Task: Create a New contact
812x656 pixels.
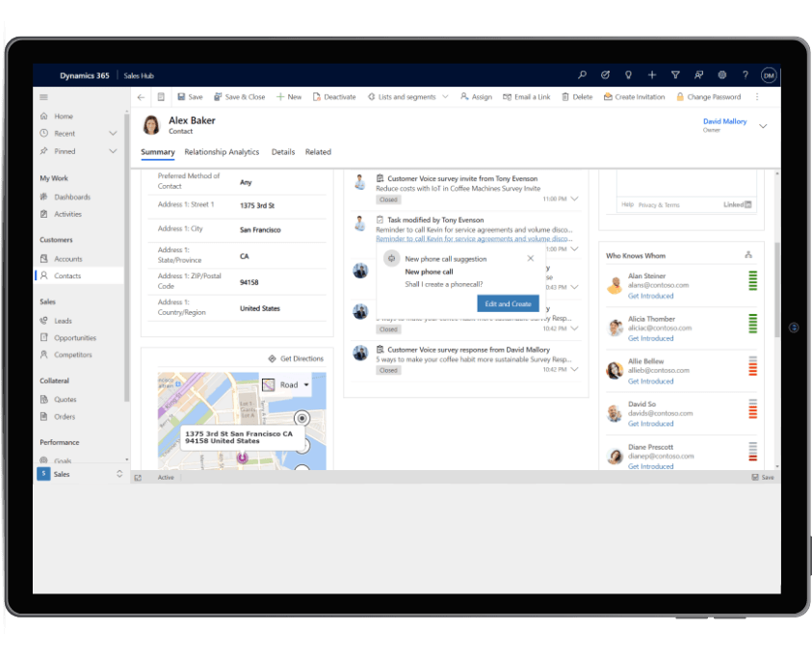Action: pos(289,97)
